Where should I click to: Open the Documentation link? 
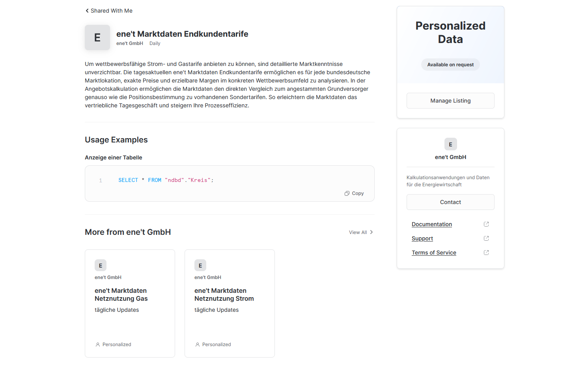tap(432, 224)
